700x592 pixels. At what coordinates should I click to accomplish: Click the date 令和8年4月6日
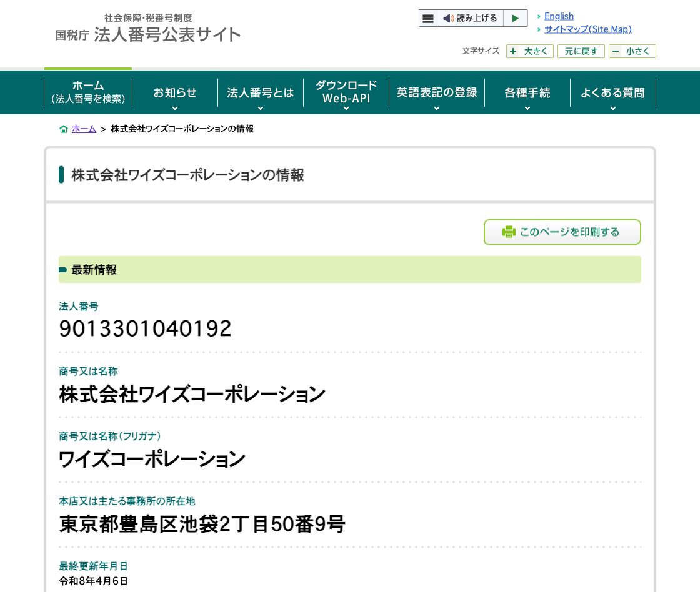(x=94, y=581)
